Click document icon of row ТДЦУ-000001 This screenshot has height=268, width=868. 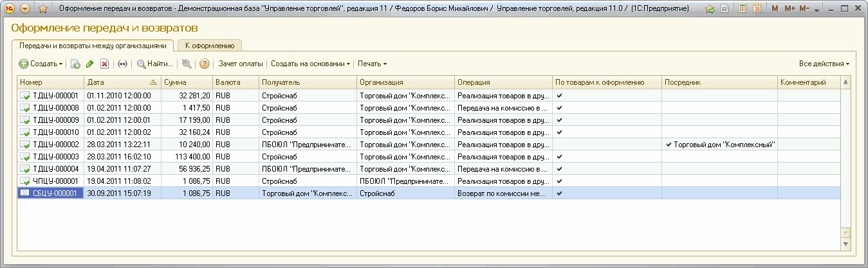coord(25,95)
